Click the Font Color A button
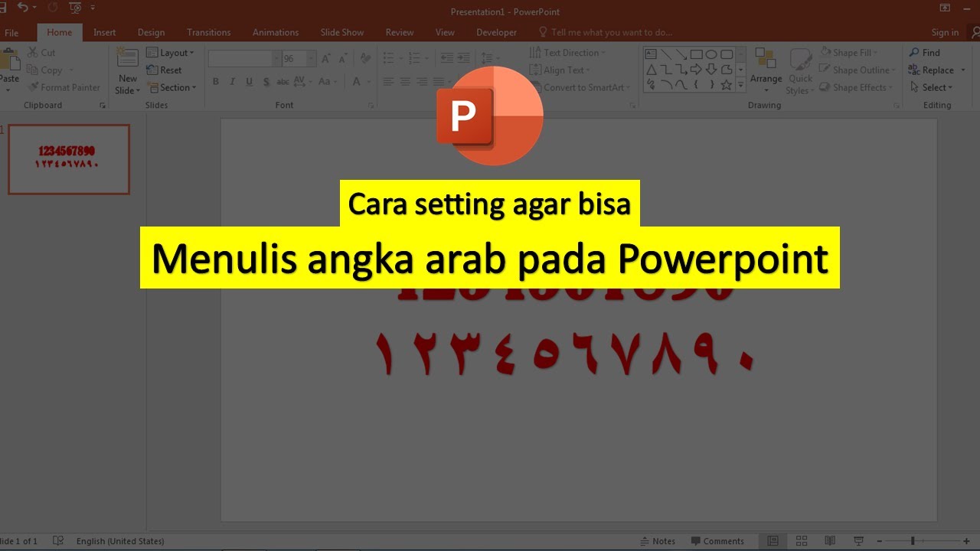The image size is (980, 551). [x=355, y=82]
